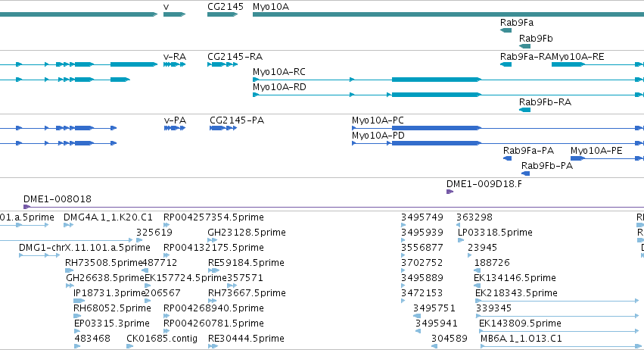This screenshot has height=350, width=644.
Task: Click the v gene bar
Action: pos(174,14)
